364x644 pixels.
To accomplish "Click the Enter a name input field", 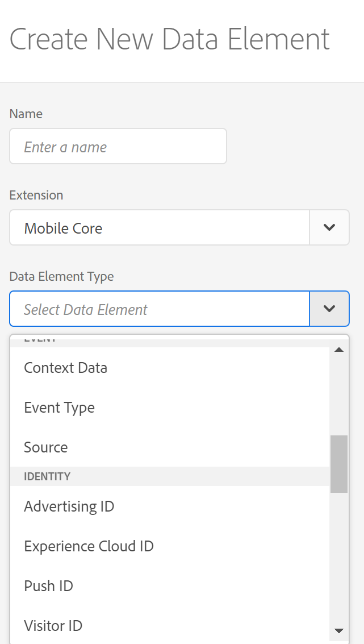I will 118,146.
